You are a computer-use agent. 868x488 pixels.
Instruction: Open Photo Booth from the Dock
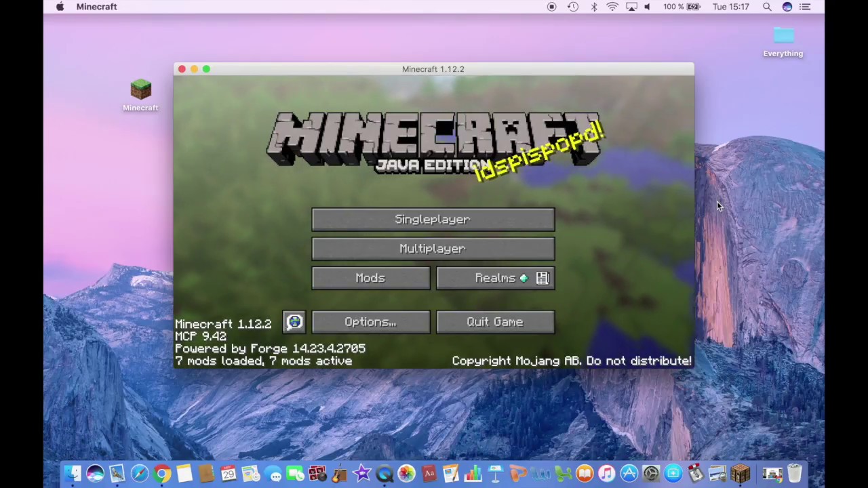[317, 474]
